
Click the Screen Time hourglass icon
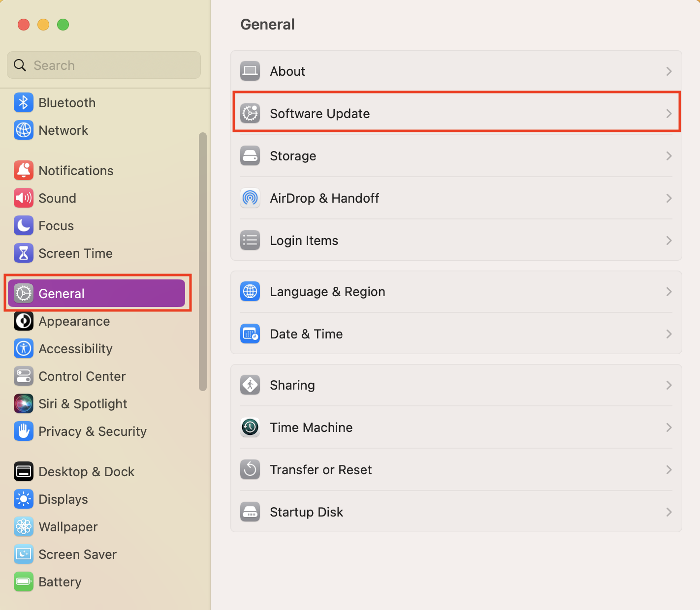(23, 253)
